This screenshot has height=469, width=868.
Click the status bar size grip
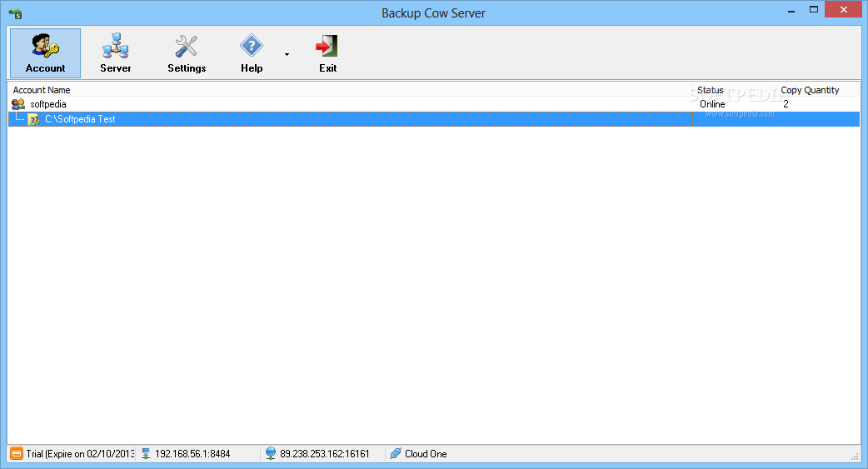point(855,456)
